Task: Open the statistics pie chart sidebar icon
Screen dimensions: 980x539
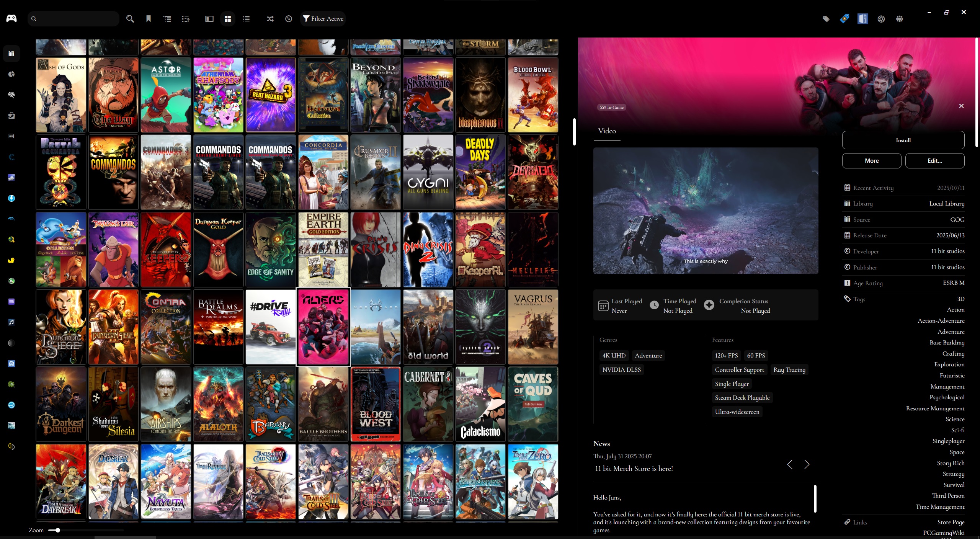Action: coord(11,74)
